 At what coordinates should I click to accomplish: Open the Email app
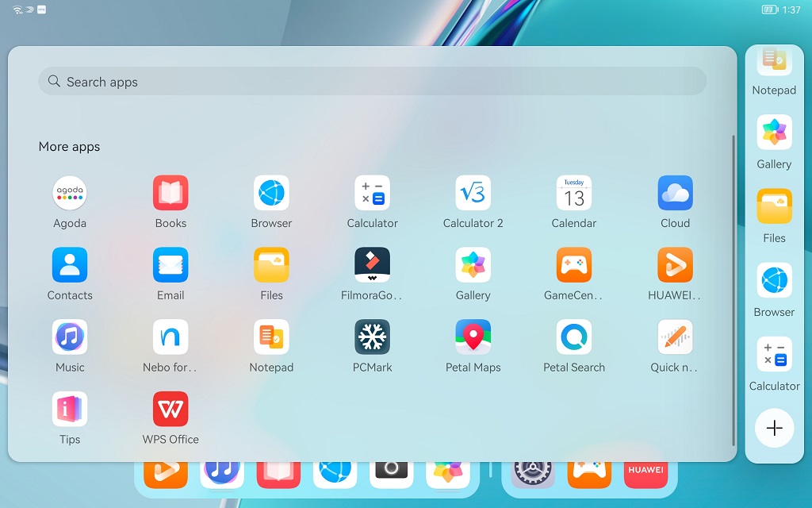tap(170, 265)
